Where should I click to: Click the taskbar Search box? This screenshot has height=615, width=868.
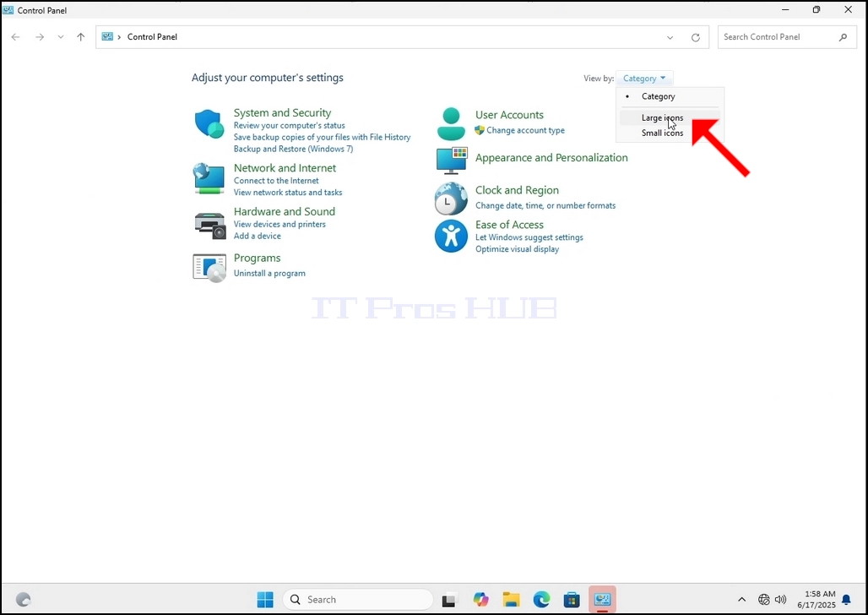tap(358, 600)
